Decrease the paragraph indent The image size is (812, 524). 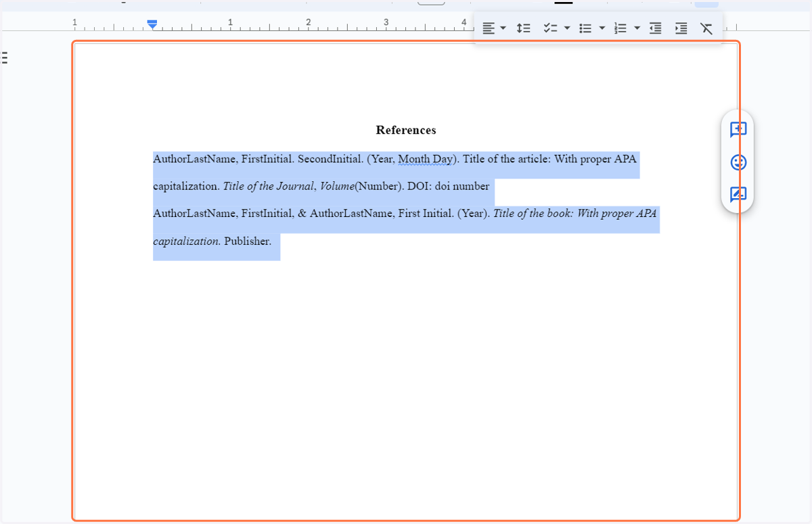pos(655,28)
